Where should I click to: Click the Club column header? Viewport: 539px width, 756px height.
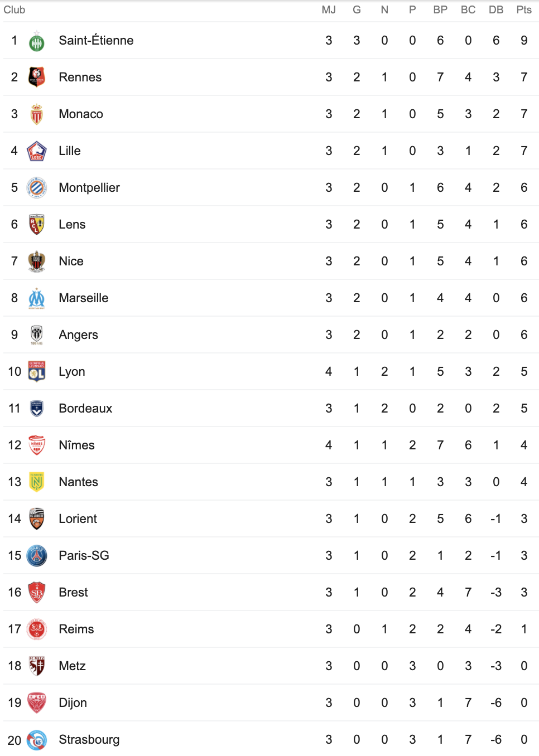tap(15, 10)
